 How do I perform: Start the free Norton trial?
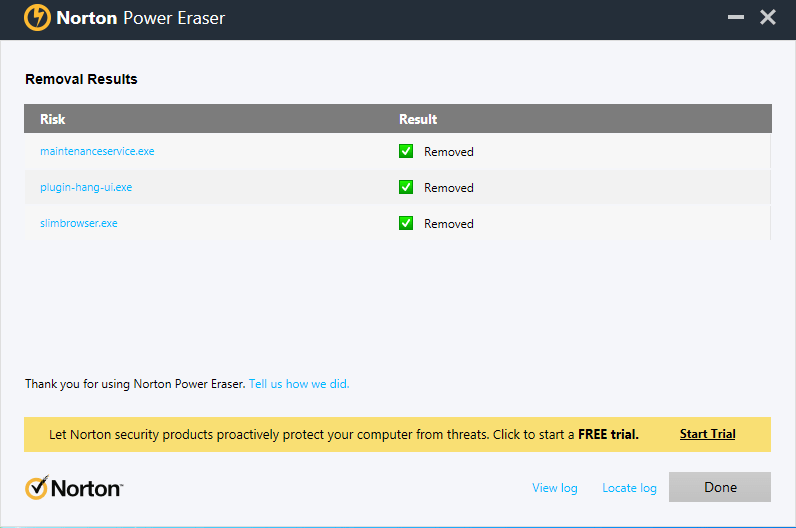click(x=707, y=434)
